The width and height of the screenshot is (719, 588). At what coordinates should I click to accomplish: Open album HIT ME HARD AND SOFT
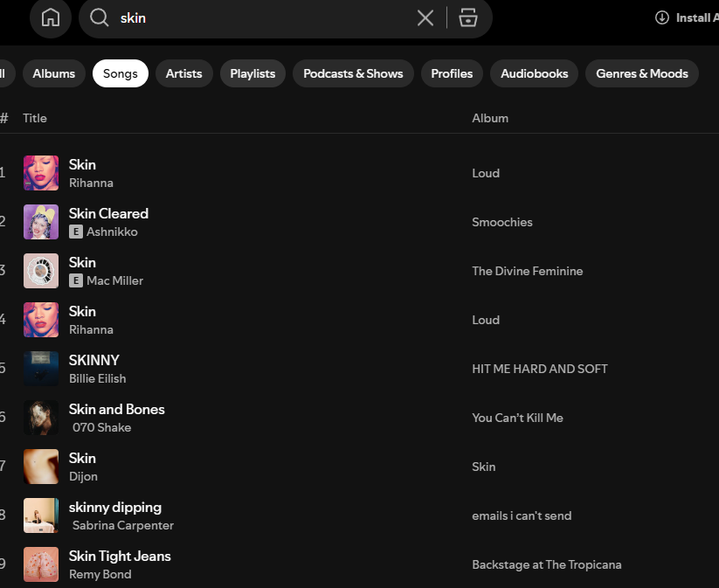pos(540,370)
